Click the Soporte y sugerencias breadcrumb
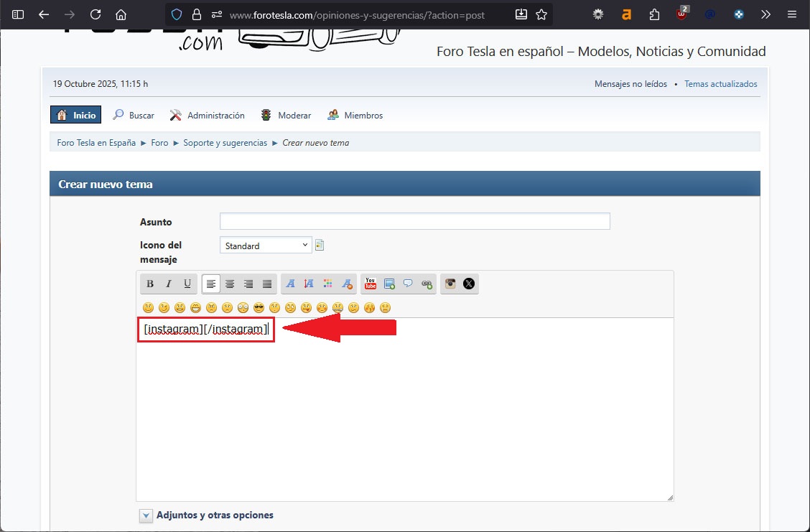The width and height of the screenshot is (810, 532). [225, 143]
